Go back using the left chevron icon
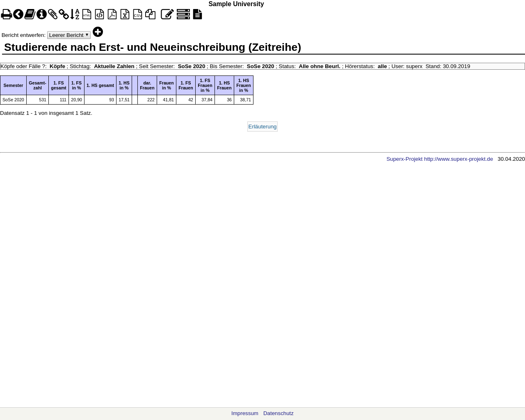 point(18,15)
